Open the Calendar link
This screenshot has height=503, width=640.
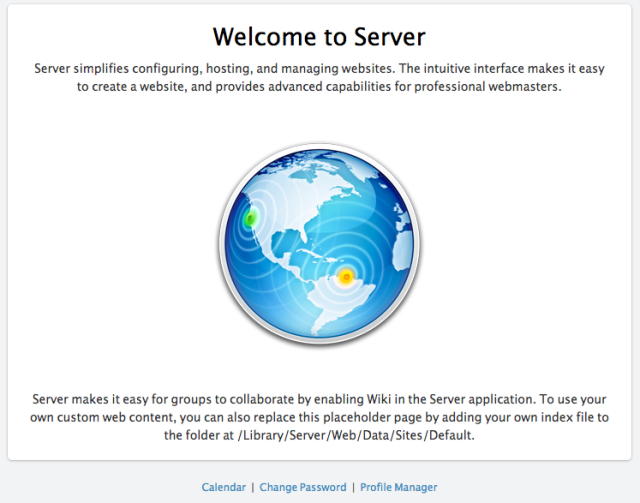tap(223, 487)
